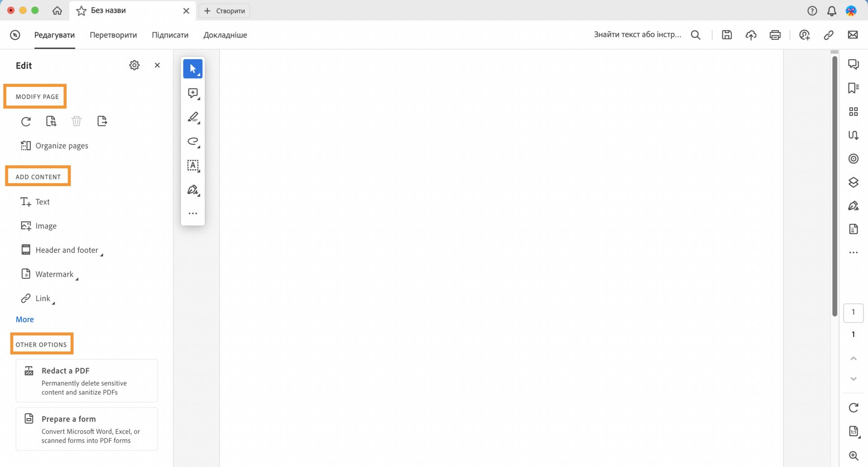
Task: Open Watermark options
Action: click(50, 274)
